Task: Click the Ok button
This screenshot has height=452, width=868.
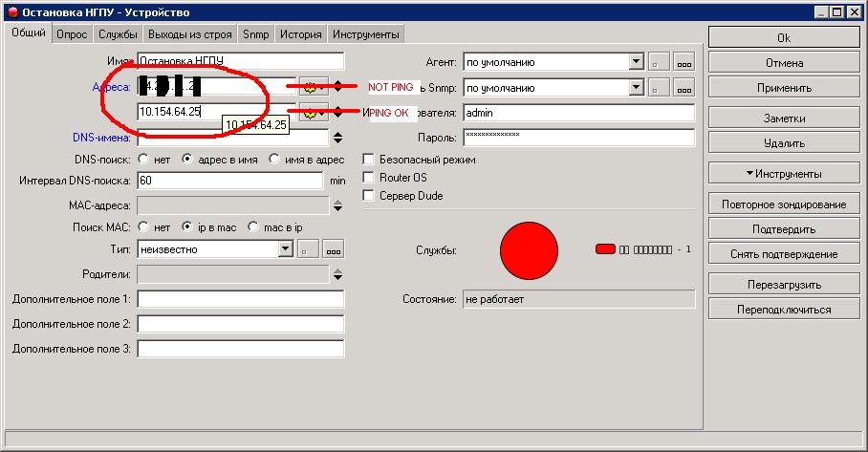Action: (784, 37)
